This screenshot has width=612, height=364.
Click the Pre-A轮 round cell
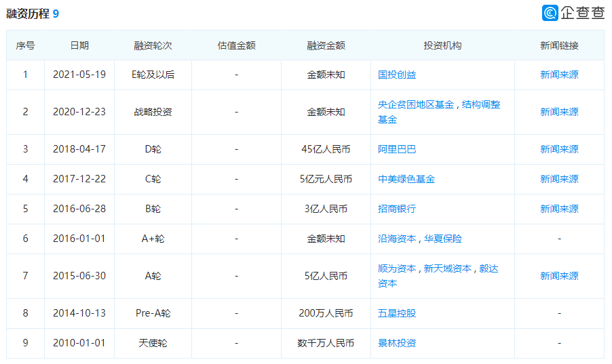(x=153, y=313)
